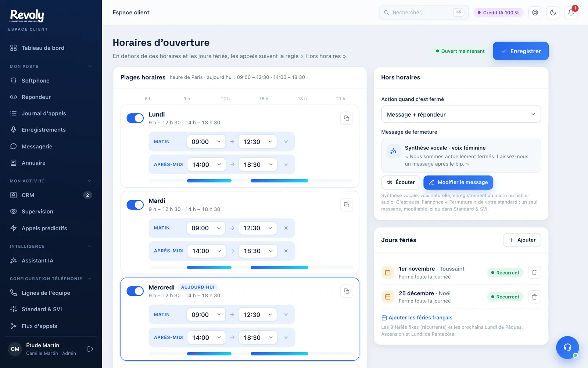The width and height of the screenshot is (588, 368).
Task: Delete the 25 décembre Noël holiday
Action: (534, 297)
